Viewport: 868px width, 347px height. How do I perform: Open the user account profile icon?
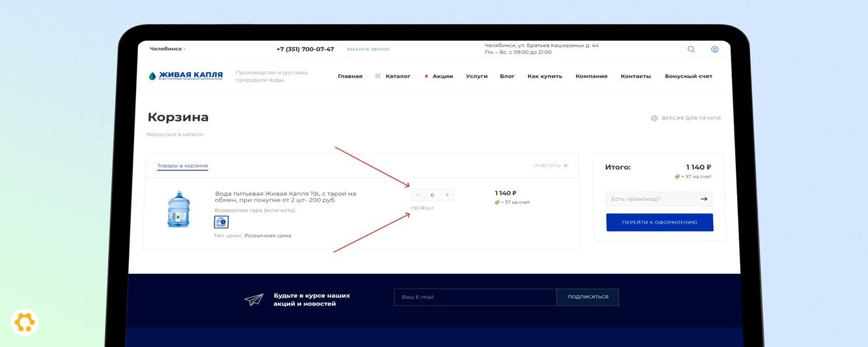pyautogui.click(x=714, y=49)
